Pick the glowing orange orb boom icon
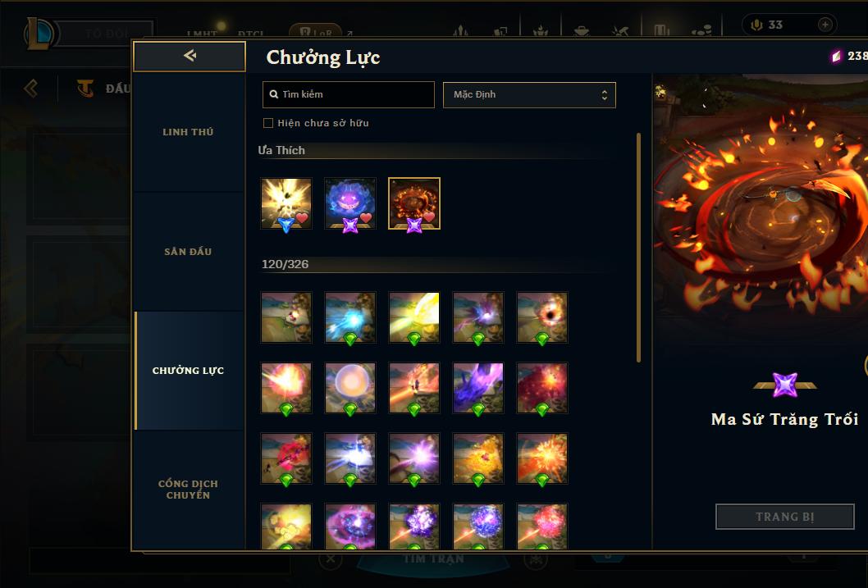Image resolution: width=868 pixels, height=588 pixels. pos(349,388)
